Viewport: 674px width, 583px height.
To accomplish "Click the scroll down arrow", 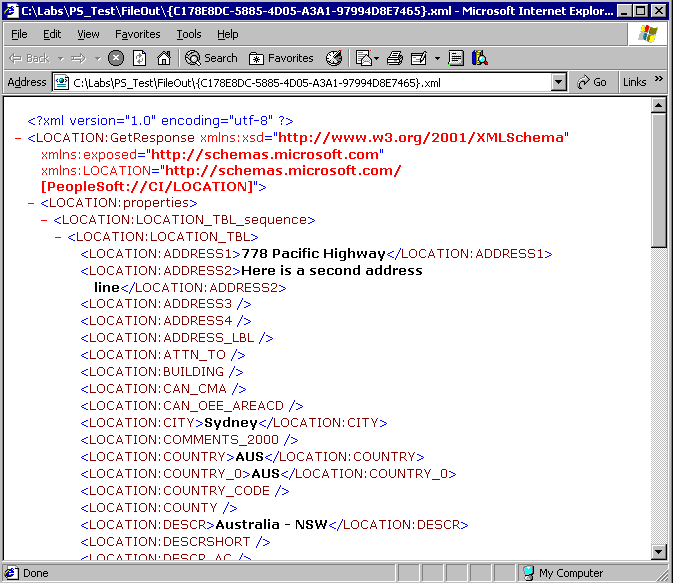I will click(x=659, y=552).
